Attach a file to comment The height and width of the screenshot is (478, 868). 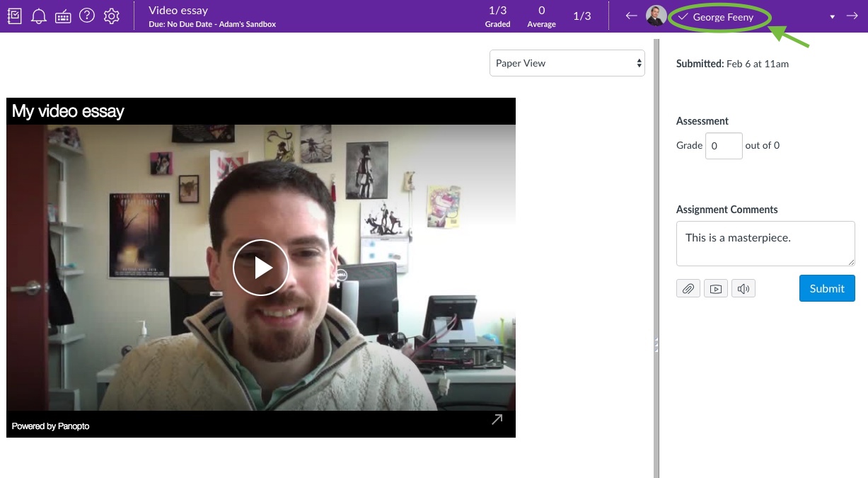click(x=688, y=288)
